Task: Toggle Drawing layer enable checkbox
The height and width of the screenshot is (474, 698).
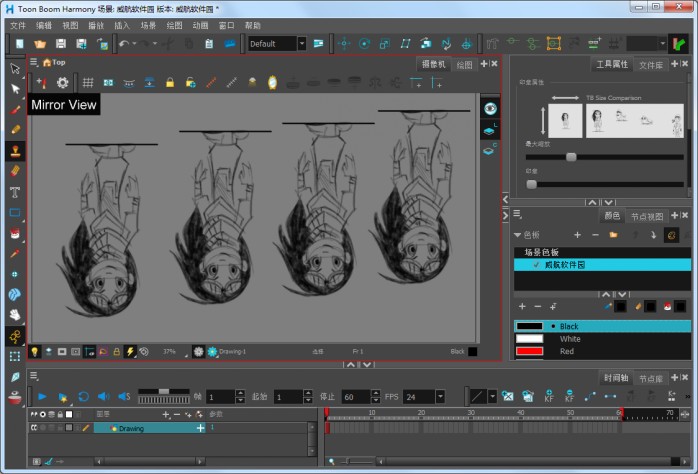Action: (34, 428)
